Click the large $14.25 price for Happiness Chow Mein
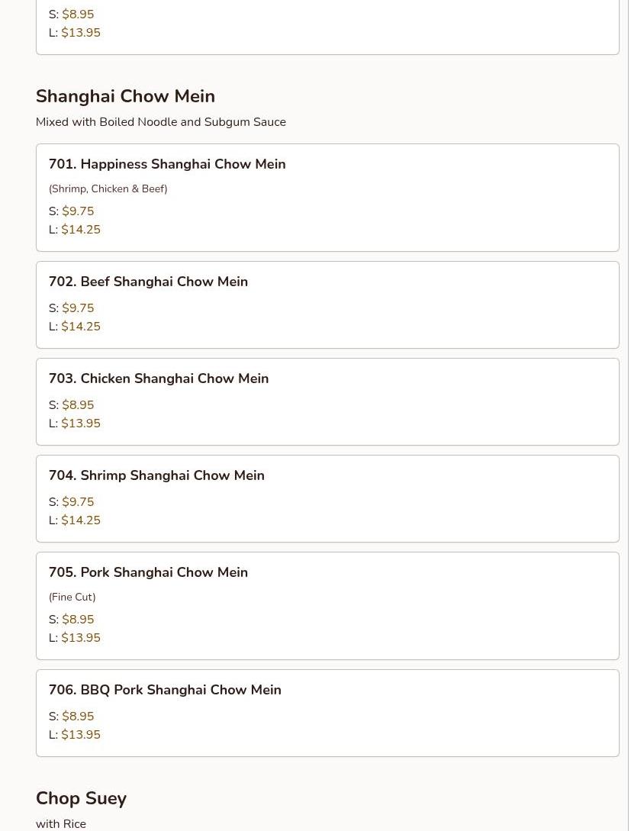Screen dimensions: 644x831 coord(81,230)
